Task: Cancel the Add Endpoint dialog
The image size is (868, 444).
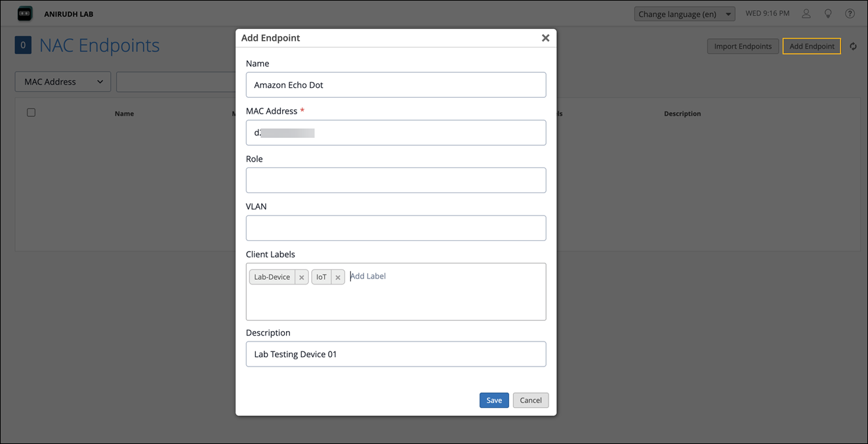Action: [531, 400]
